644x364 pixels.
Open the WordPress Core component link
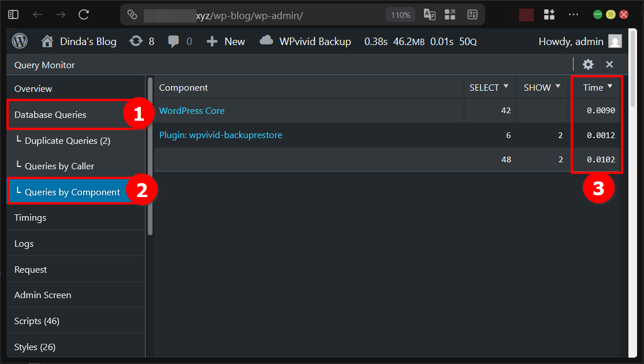pyautogui.click(x=191, y=110)
